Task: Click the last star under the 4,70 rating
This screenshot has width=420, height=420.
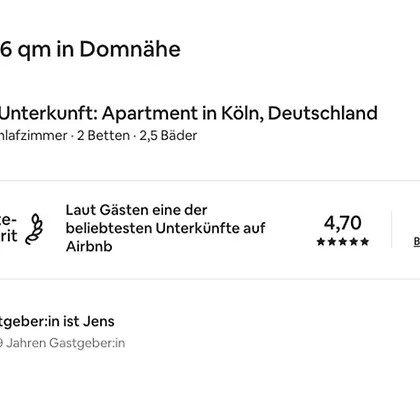Action: coord(365,241)
